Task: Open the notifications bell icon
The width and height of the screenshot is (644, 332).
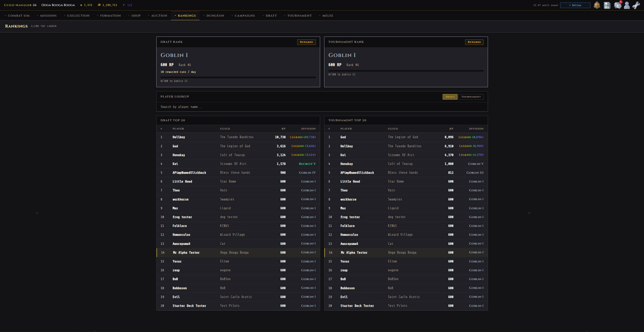Action: [597, 5]
